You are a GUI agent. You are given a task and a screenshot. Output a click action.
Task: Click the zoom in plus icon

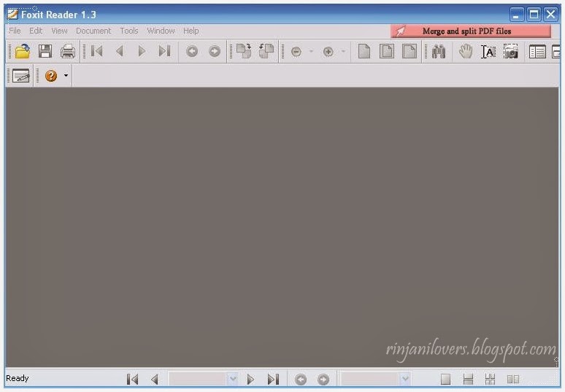coord(328,52)
